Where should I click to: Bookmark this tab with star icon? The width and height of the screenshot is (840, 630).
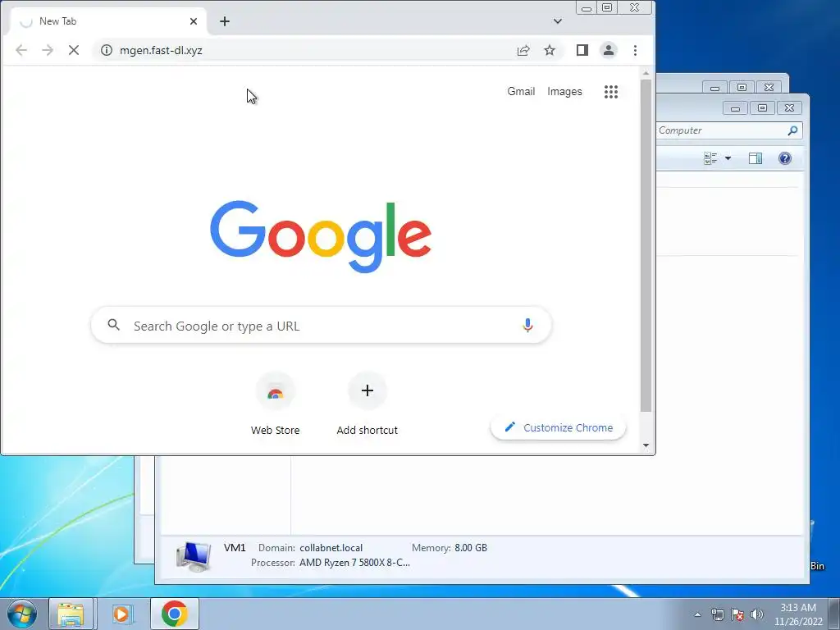point(550,50)
